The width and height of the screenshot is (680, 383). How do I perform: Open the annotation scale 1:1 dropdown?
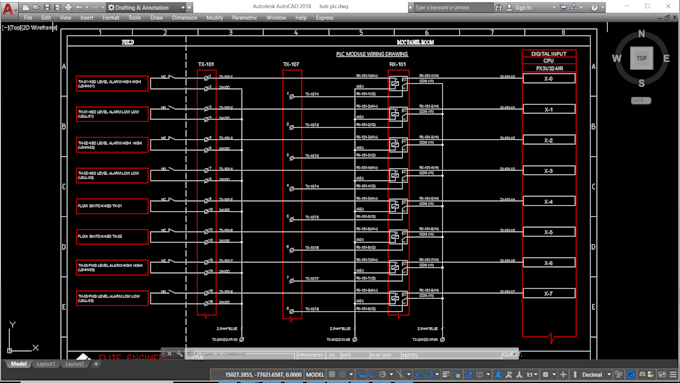536,375
